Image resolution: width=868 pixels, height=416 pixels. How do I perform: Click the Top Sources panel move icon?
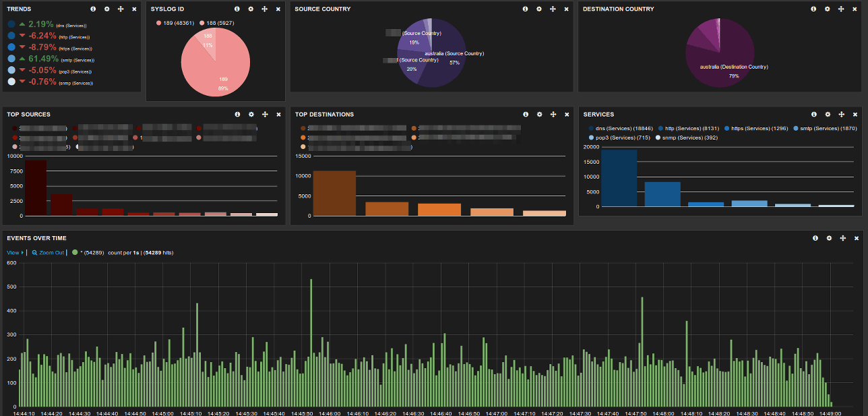coord(264,115)
